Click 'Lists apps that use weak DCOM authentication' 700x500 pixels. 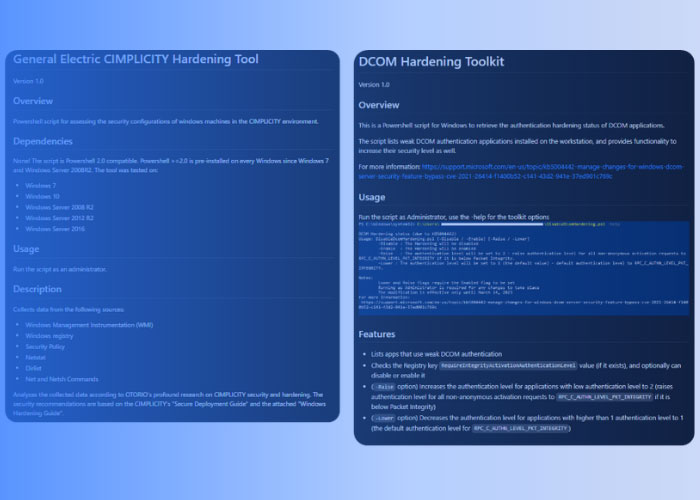point(437,354)
